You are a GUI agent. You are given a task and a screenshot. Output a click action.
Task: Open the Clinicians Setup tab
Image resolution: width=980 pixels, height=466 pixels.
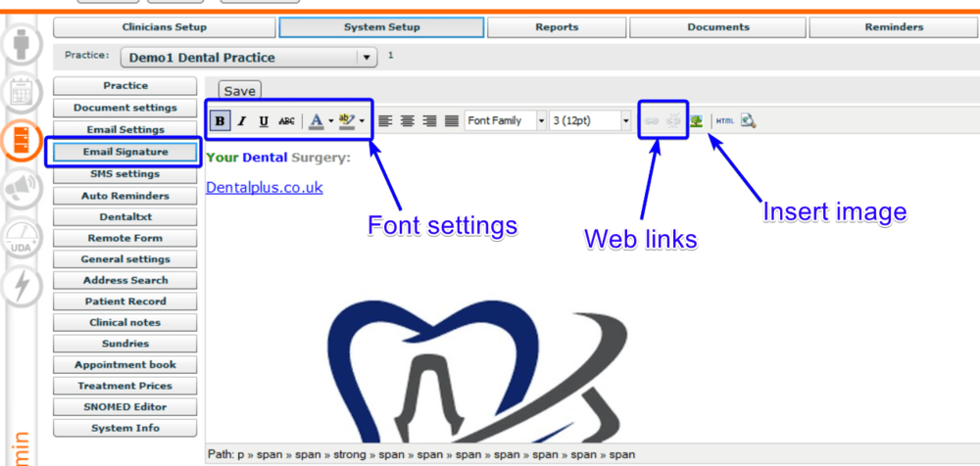[164, 27]
